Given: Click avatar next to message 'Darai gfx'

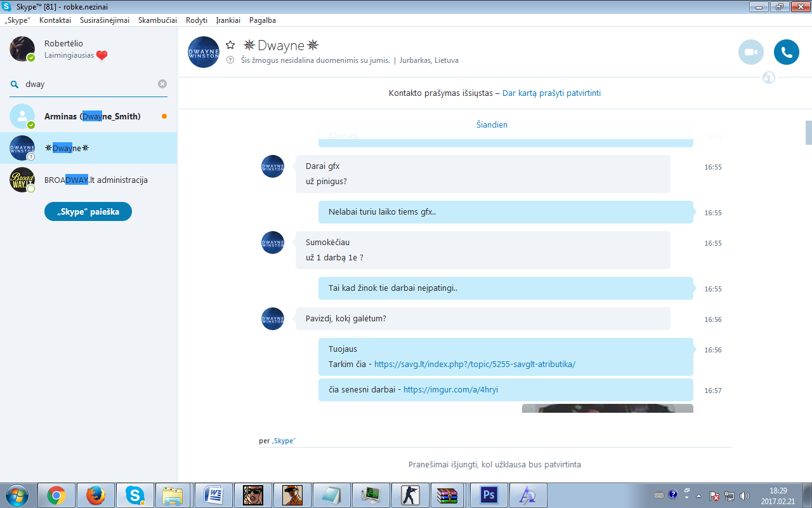Looking at the screenshot, I should pyautogui.click(x=273, y=166).
